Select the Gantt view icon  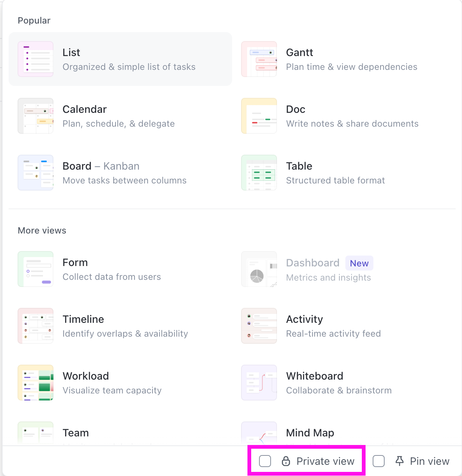(x=259, y=59)
